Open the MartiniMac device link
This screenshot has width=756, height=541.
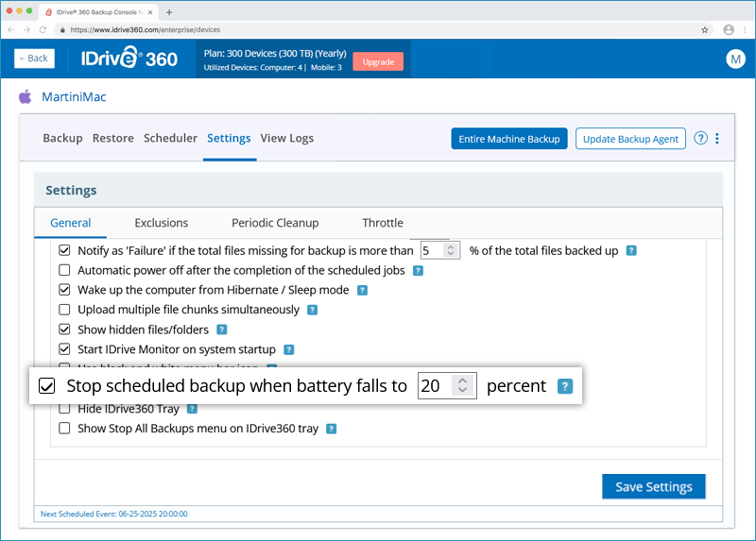click(74, 97)
